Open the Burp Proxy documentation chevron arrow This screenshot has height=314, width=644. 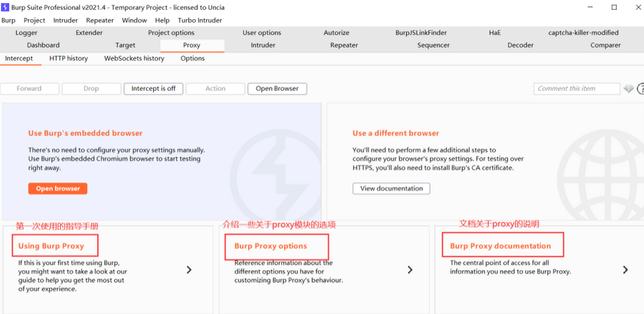tap(625, 270)
